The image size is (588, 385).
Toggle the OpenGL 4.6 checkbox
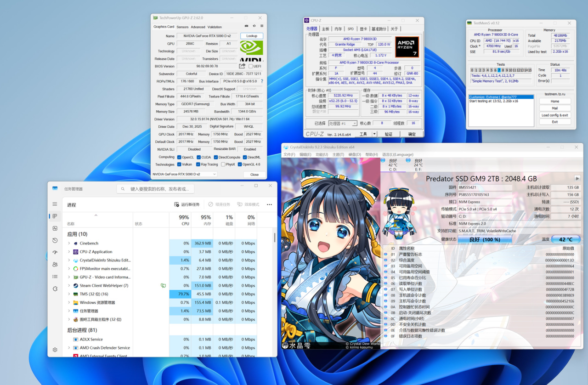(x=240, y=164)
